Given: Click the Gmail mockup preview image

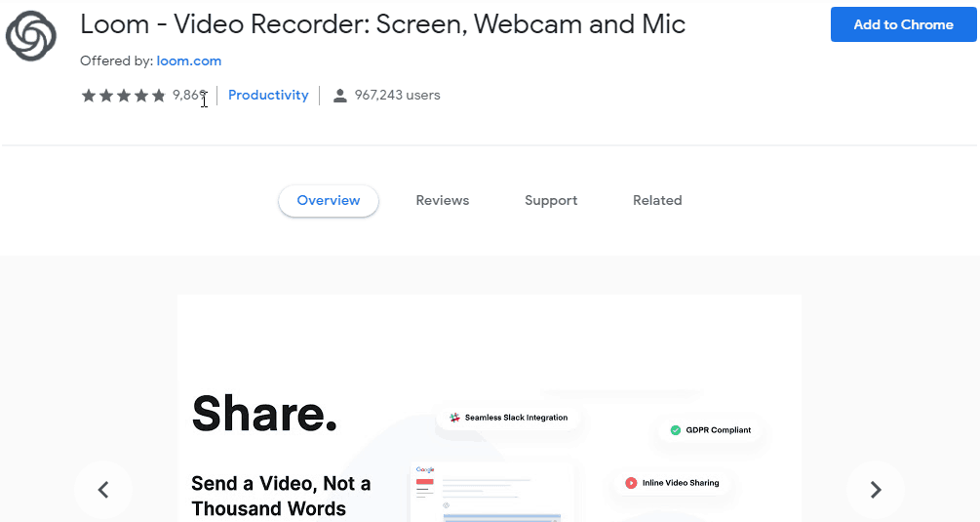Looking at the screenshot, I should (492, 493).
